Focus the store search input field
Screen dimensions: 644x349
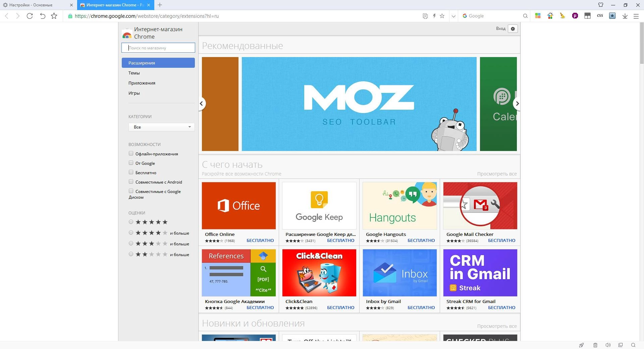[x=158, y=48]
